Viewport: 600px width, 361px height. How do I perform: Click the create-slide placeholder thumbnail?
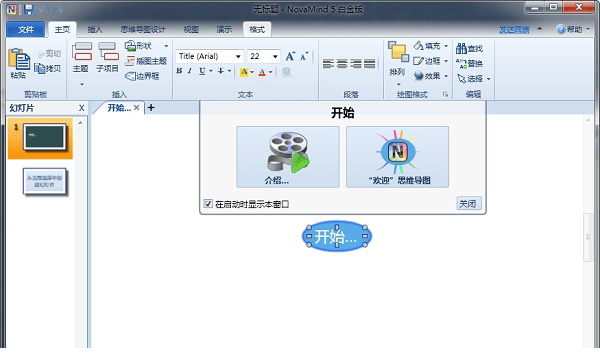44,181
